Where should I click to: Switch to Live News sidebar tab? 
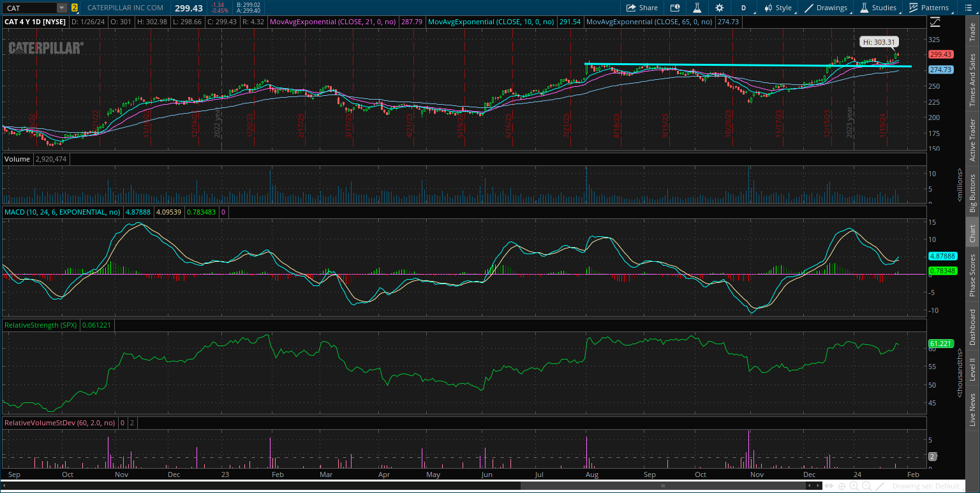click(972, 409)
